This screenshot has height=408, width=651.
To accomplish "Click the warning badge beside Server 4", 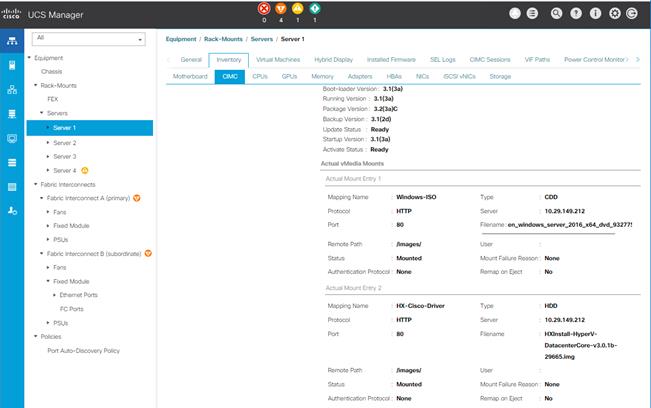I will pyautogui.click(x=85, y=170).
